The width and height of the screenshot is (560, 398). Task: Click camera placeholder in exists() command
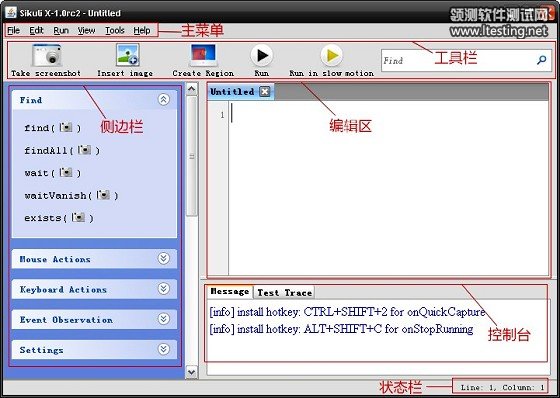click(x=78, y=217)
